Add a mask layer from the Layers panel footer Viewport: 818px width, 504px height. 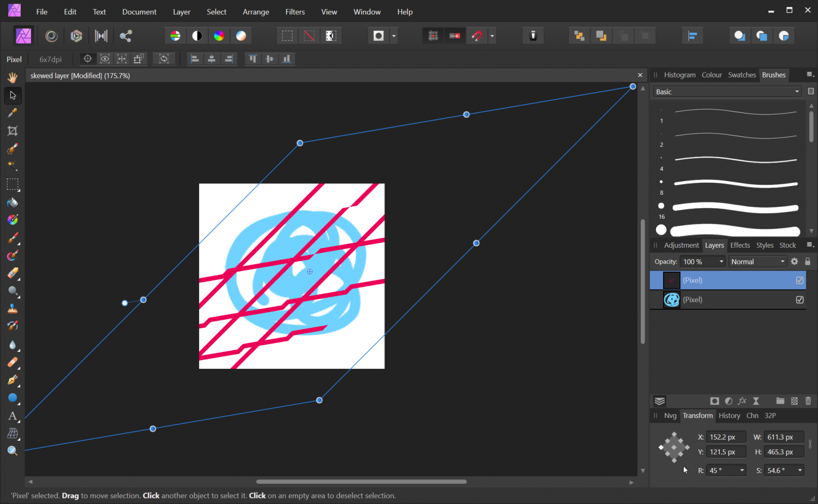[x=714, y=401]
